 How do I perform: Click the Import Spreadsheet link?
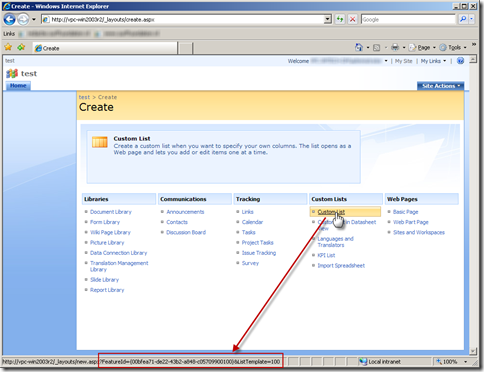tap(341, 266)
